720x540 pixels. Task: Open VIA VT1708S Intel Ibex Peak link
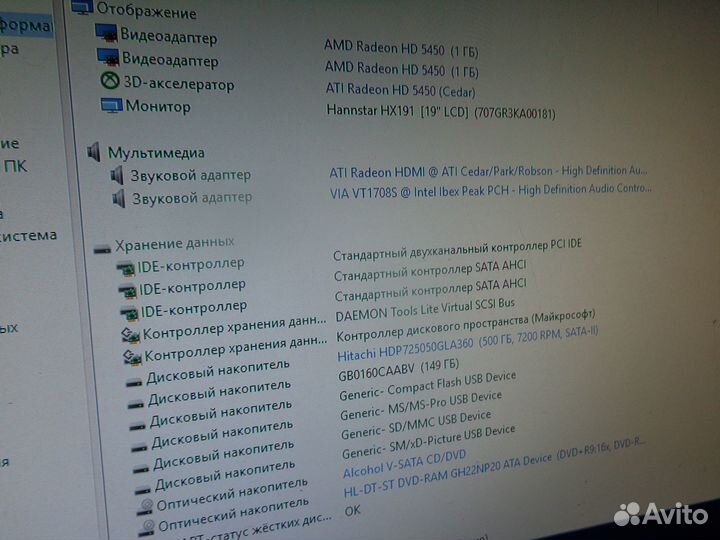pos(490,191)
